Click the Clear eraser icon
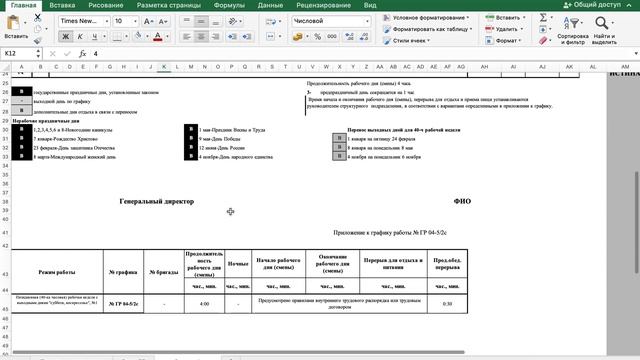The image size is (640, 360). [x=543, y=40]
